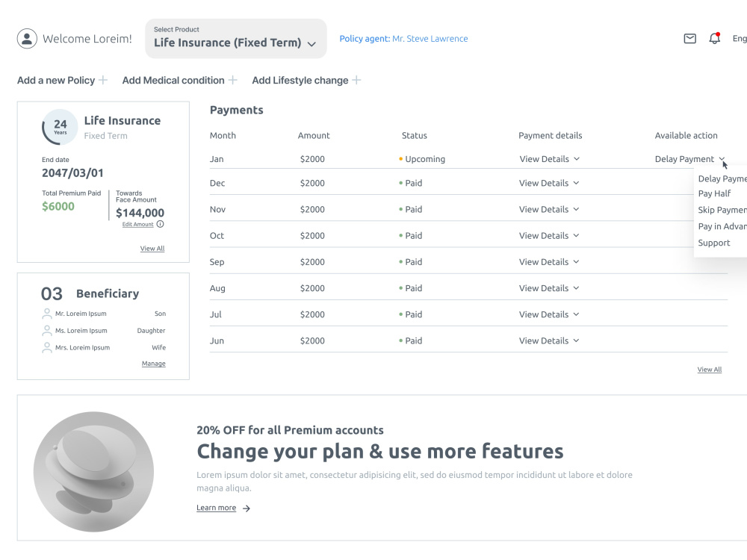
Task: Click the arrow icon next to Learn more
Action: [247, 508]
